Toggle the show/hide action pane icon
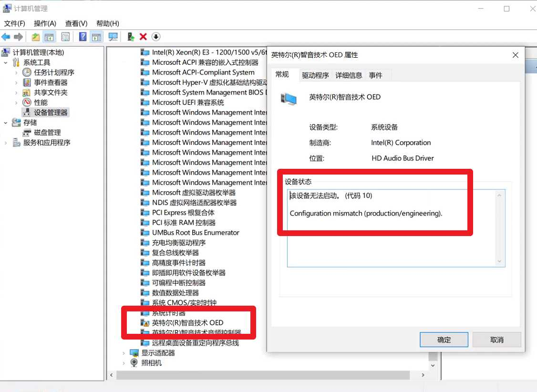This screenshot has height=392, width=537. coord(97,37)
